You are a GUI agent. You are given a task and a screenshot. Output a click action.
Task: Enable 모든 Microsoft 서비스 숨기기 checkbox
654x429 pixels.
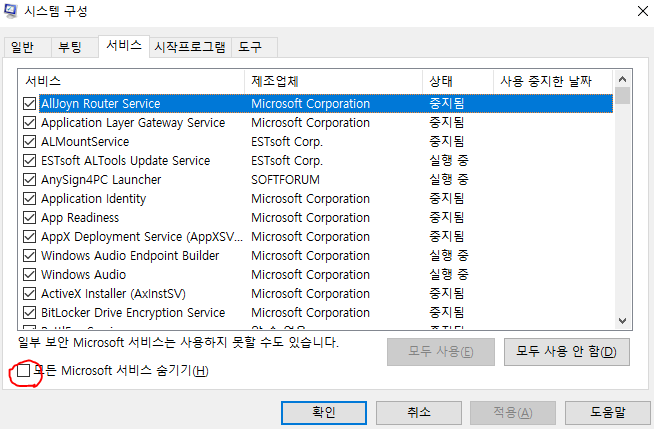pyautogui.click(x=23, y=370)
